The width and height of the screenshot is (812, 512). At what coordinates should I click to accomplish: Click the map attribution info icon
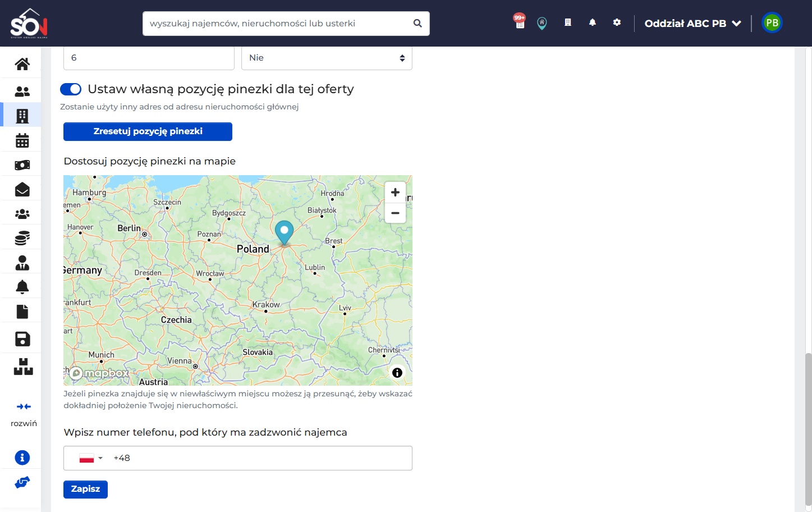397,373
